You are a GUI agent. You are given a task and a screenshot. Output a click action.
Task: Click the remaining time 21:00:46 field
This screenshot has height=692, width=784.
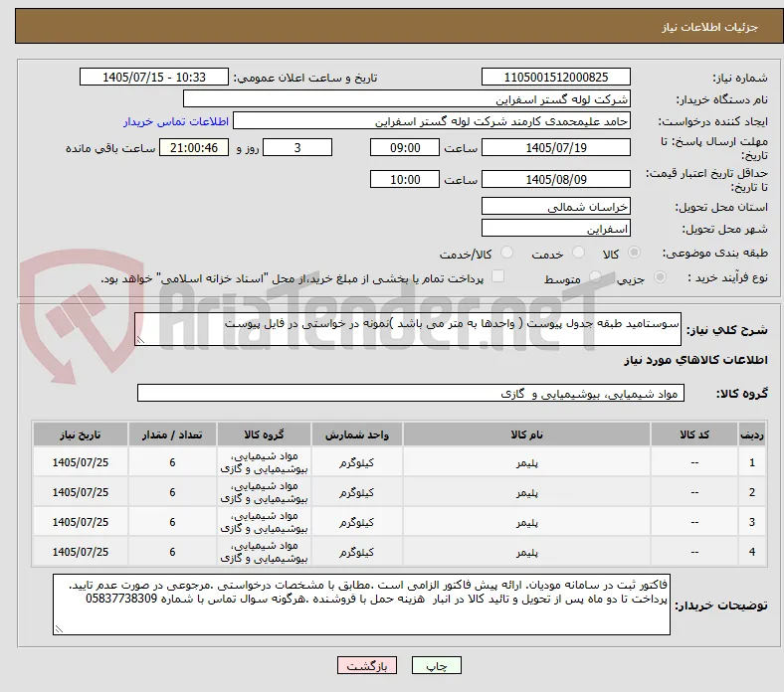click(194, 147)
